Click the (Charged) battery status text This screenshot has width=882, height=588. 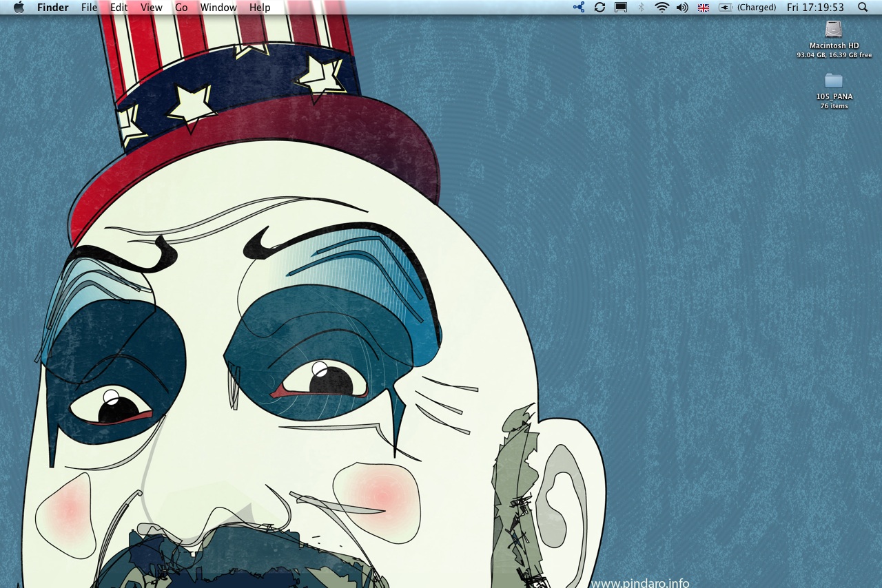[757, 8]
